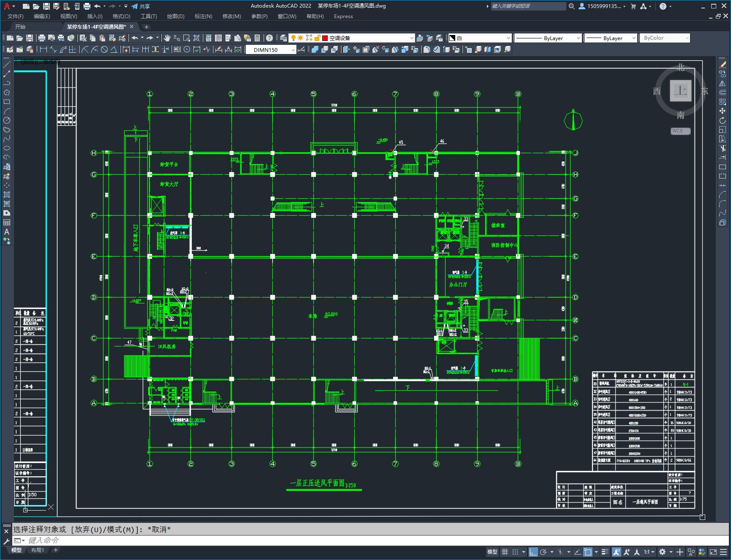Viewport: 731px width, 560px height.
Task: Open the DIMN150 dimension style dropdown
Action: pos(272,50)
